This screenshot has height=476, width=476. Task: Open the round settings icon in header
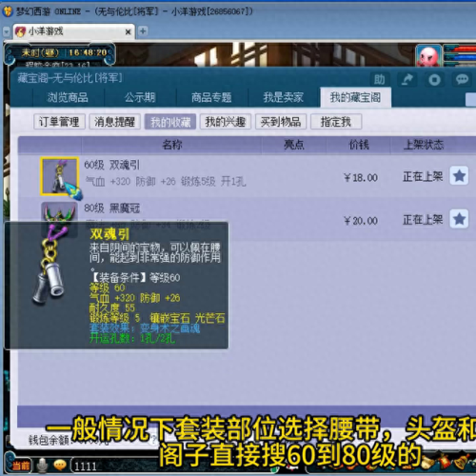(x=434, y=79)
